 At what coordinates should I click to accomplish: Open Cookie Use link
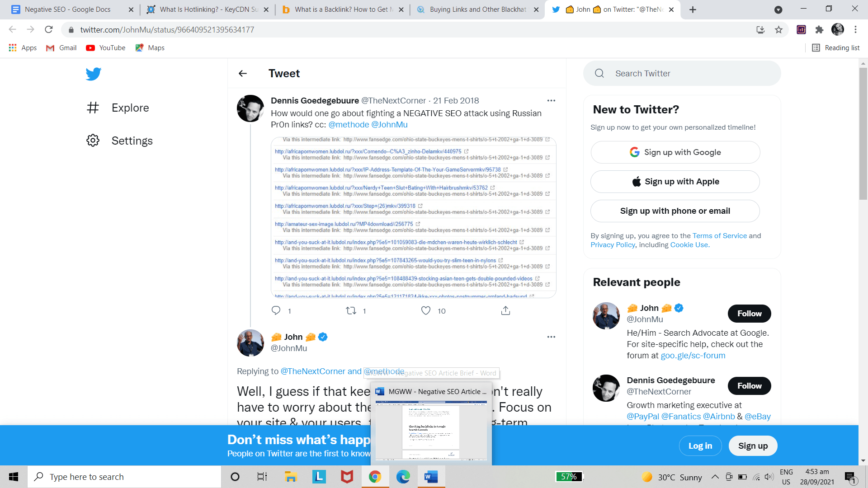click(x=689, y=244)
